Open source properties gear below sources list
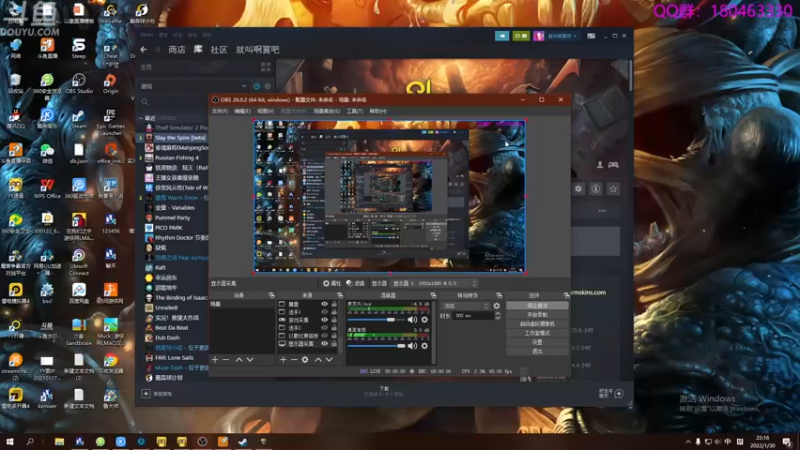800x450 pixels. (305, 360)
